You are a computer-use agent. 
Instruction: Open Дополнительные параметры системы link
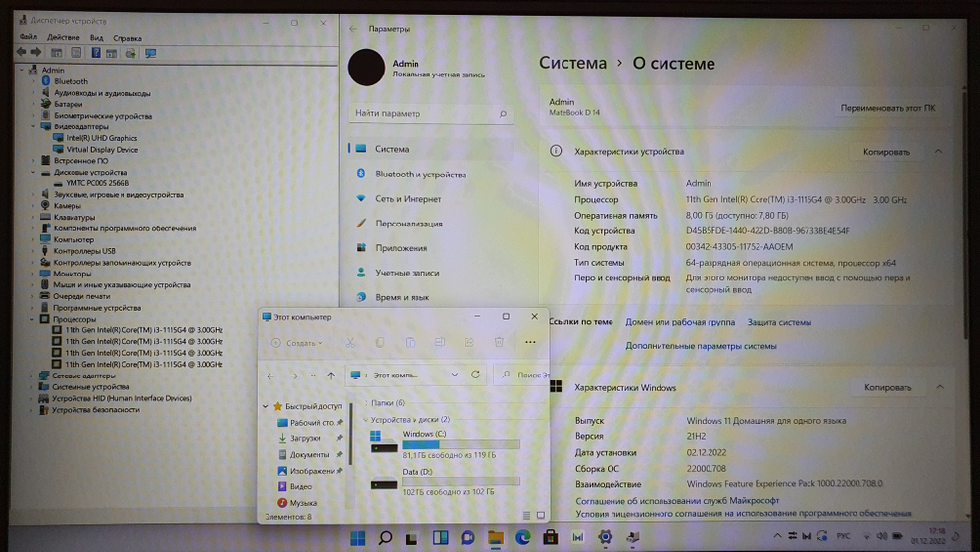(x=701, y=346)
